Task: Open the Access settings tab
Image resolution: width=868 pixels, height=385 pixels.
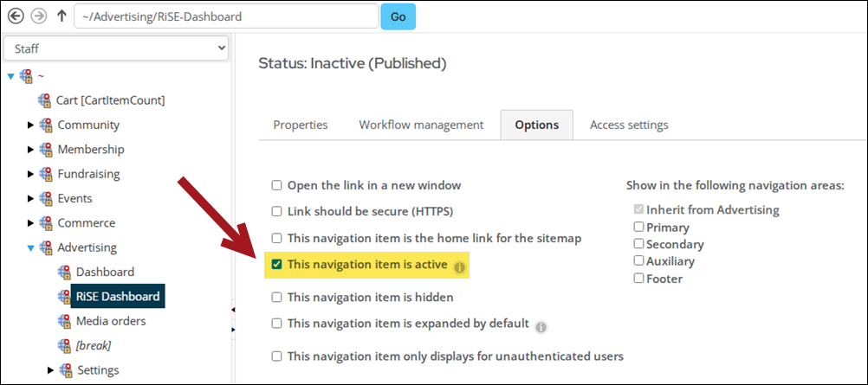Action: (629, 125)
